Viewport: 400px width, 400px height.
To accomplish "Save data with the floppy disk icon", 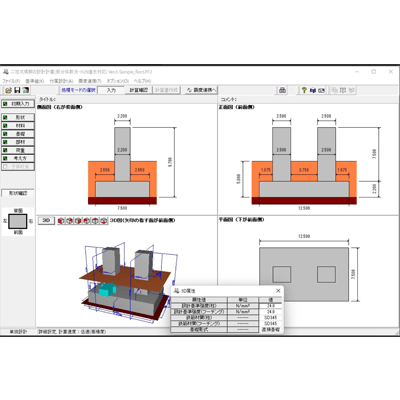I will [17, 90].
